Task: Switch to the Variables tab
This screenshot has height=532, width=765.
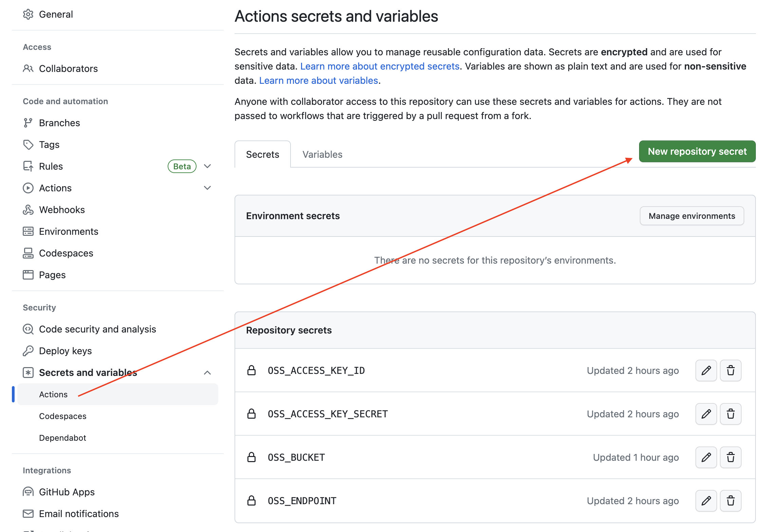Action: point(322,154)
